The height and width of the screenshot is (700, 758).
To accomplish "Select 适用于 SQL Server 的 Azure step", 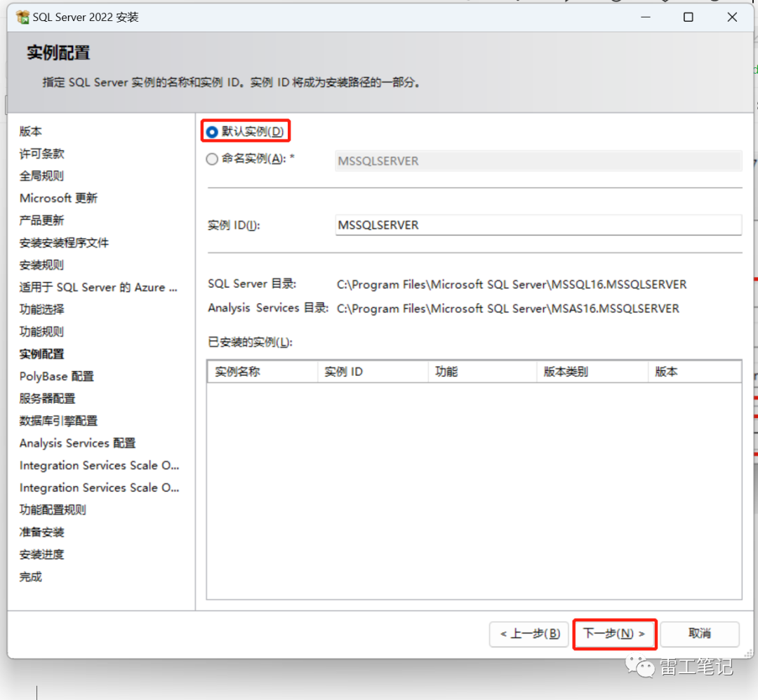I will coord(99,287).
